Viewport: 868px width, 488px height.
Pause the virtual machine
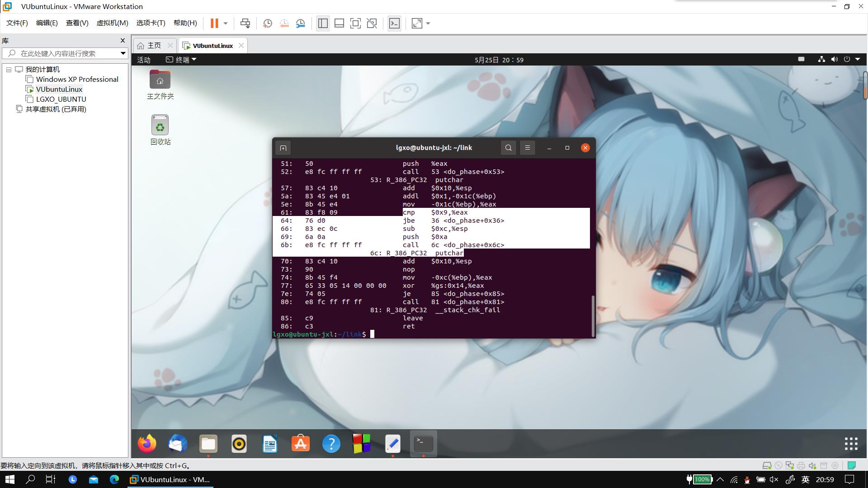click(x=214, y=23)
